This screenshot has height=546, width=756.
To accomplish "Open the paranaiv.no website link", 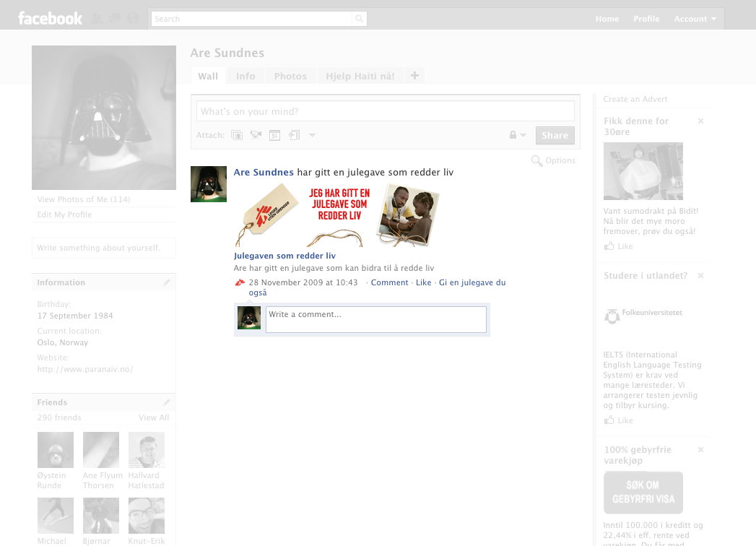I will [85, 369].
